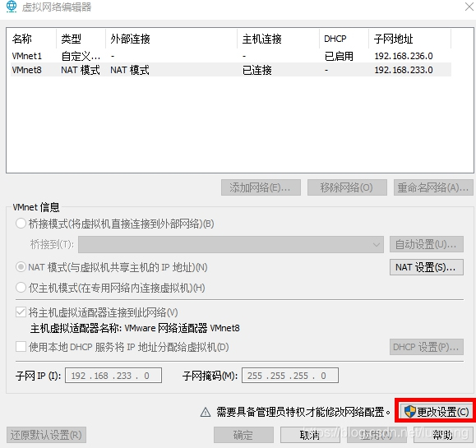Open NAT 设置(S)... dialog
476x448 pixels.
click(x=426, y=267)
